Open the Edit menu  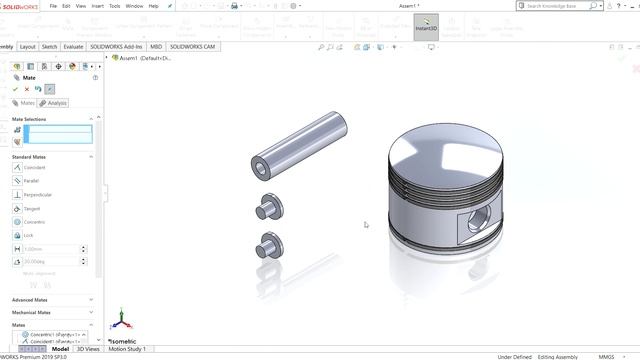point(66,6)
